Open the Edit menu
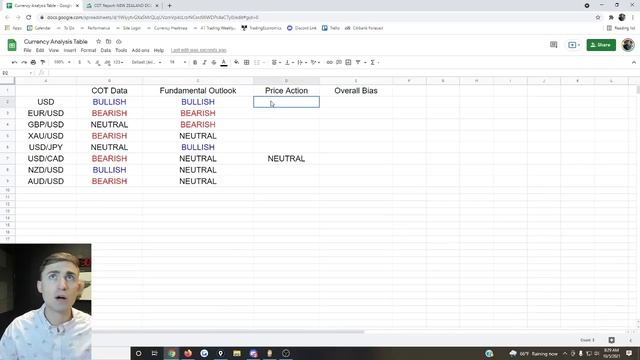640x360 pixels. 40,50
